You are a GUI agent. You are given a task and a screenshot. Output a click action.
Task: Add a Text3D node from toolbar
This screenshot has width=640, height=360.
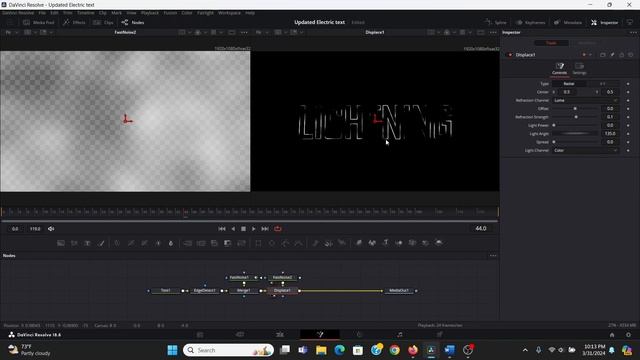[x=386, y=243]
